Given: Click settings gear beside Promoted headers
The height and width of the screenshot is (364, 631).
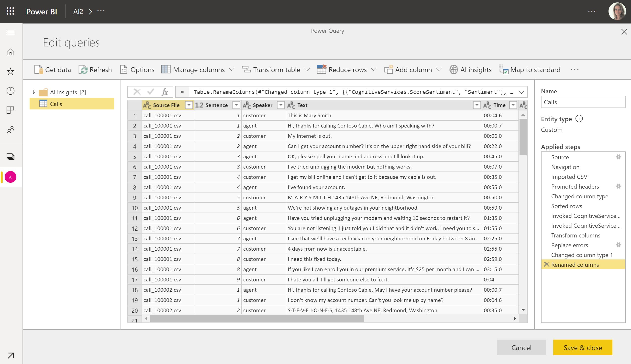Looking at the screenshot, I should [618, 186].
